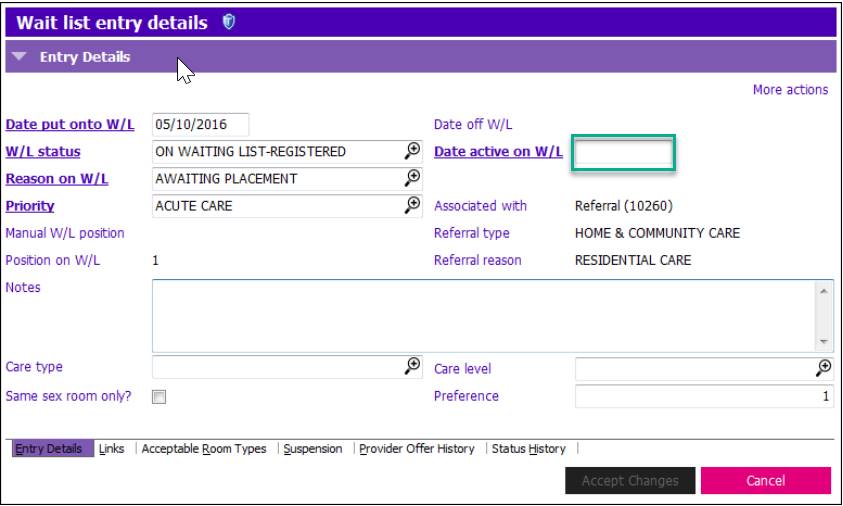Viewport: 843px width, 506px height.
Task: Click into the Notes text area
Action: click(x=484, y=316)
